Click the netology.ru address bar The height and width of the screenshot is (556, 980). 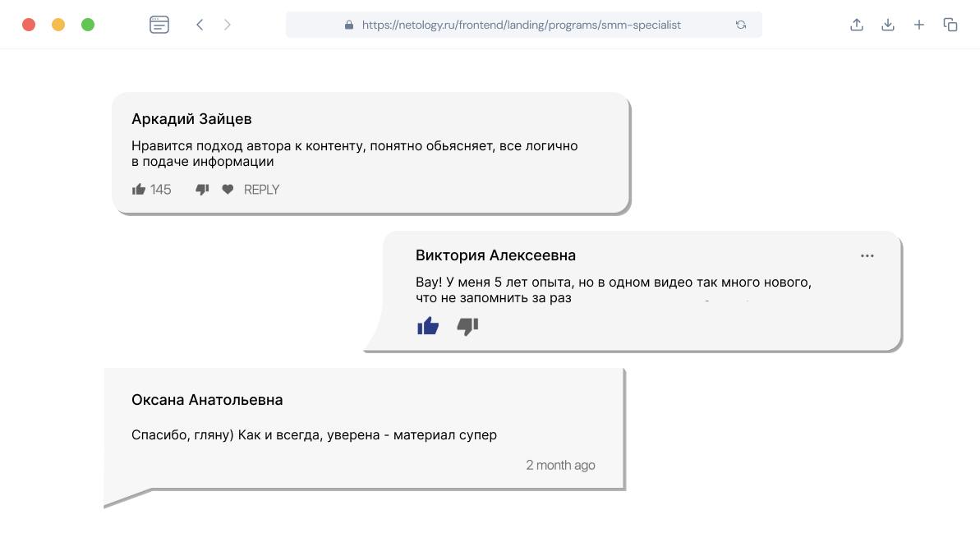click(522, 25)
